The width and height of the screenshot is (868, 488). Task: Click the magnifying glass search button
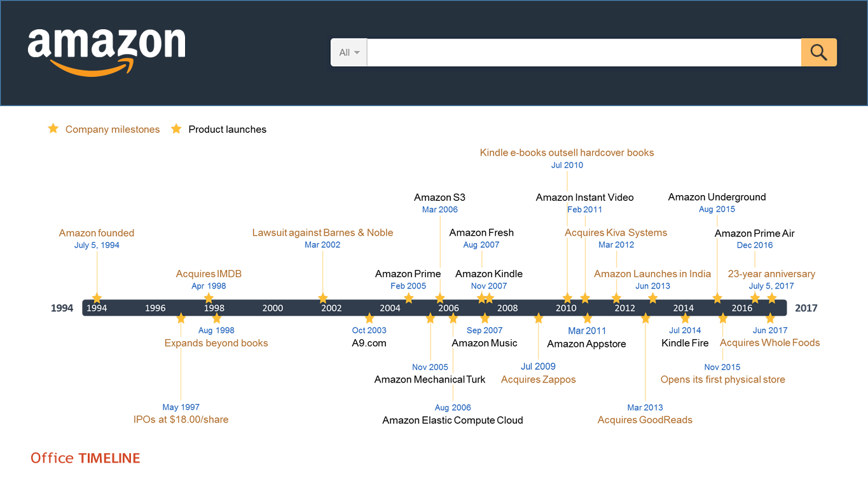(x=818, y=52)
